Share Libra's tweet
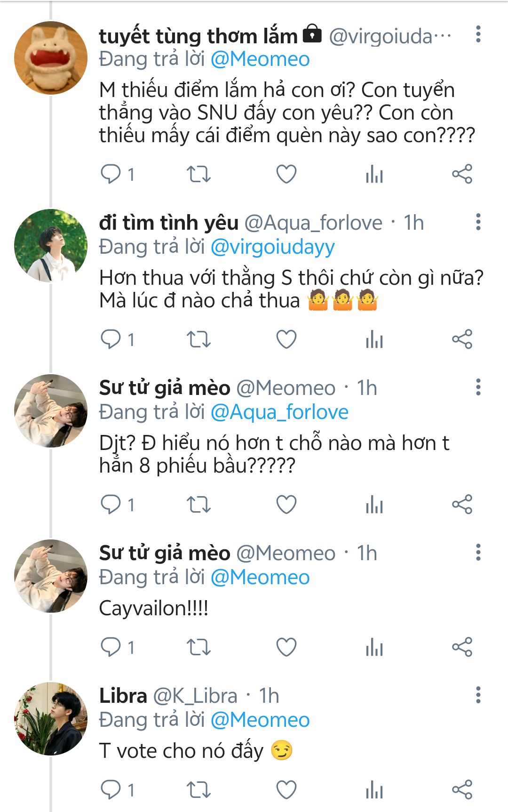 click(x=462, y=789)
